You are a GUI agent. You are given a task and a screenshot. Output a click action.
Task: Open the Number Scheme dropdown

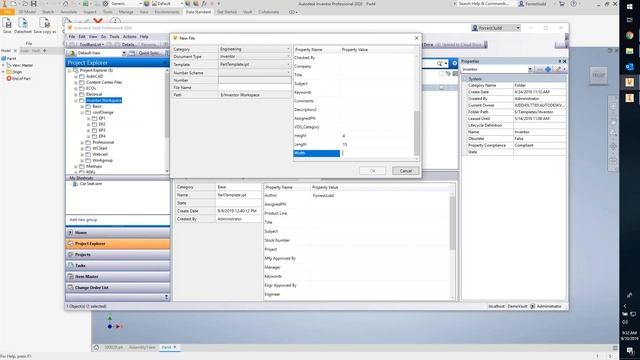pyautogui.click(x=288, y=72)
